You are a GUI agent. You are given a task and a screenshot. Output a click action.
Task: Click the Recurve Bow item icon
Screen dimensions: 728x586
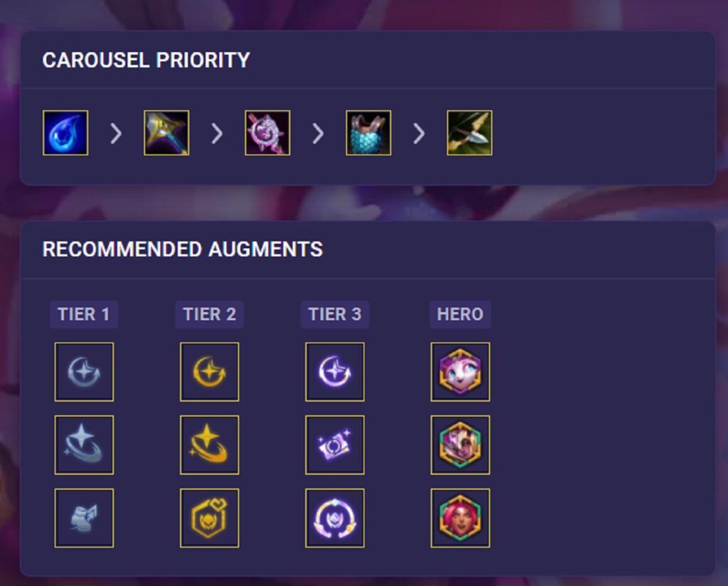tap(469, 133)
